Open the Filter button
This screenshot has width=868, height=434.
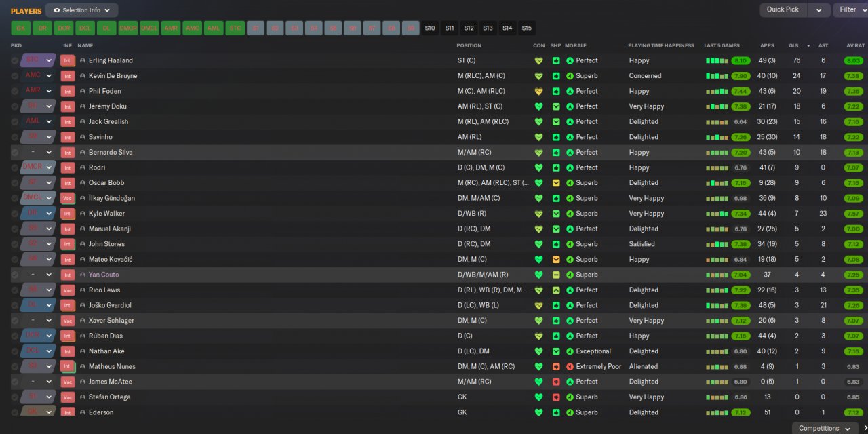point(851,10)
